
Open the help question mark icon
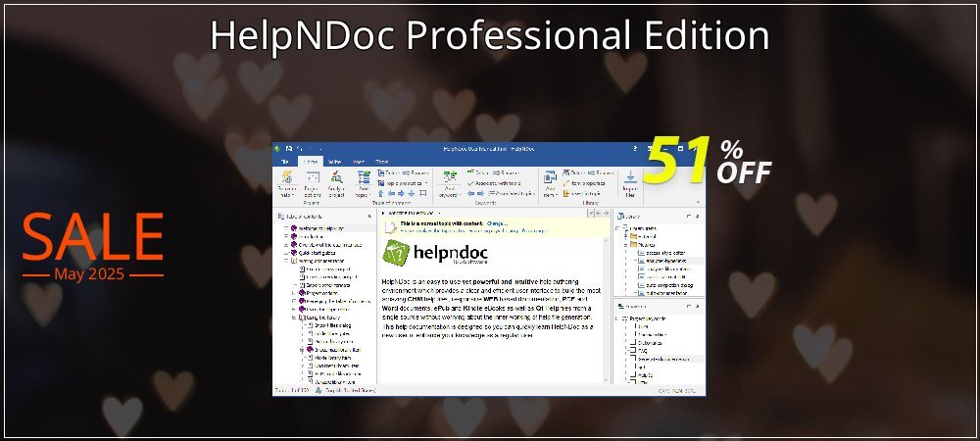tap(635, 149)
